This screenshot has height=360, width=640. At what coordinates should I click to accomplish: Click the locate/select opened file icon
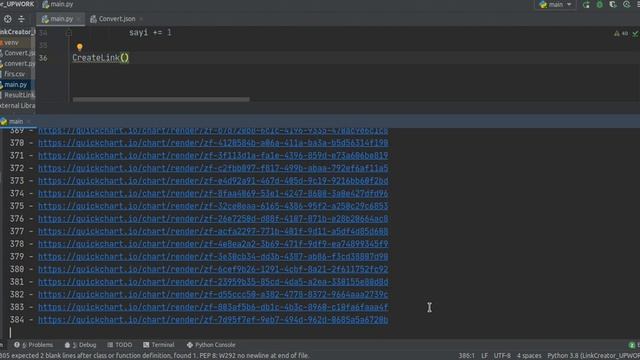tap(8, 19)
